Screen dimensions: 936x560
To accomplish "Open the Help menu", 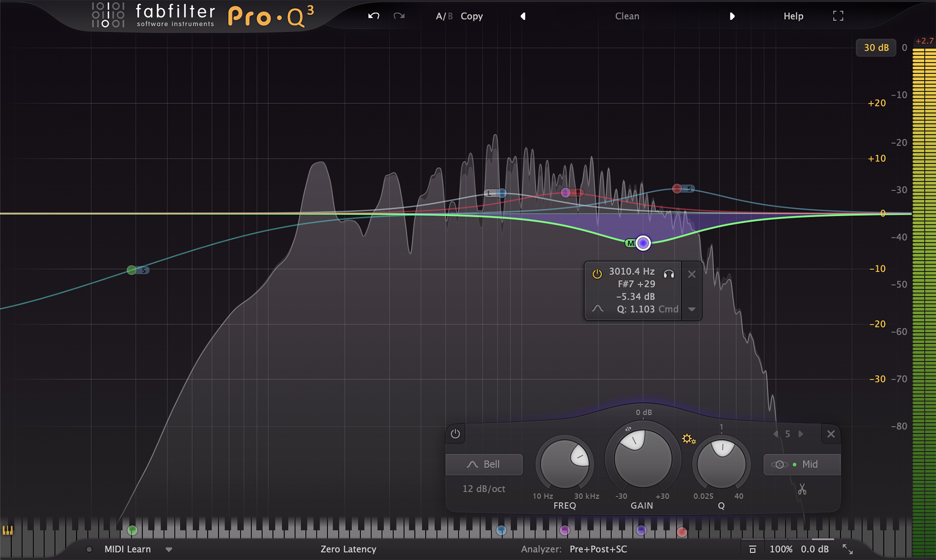I will 793,16.
